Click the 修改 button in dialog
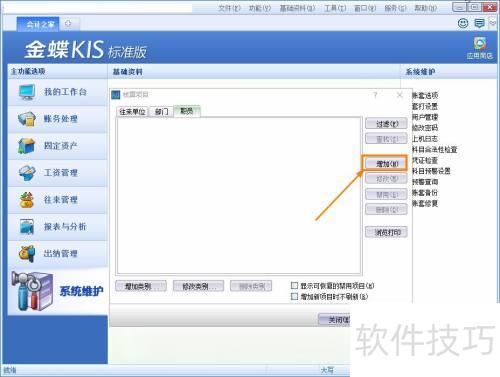Image resolution: width=500 pixels, height=377 pixels. (386, 179)
